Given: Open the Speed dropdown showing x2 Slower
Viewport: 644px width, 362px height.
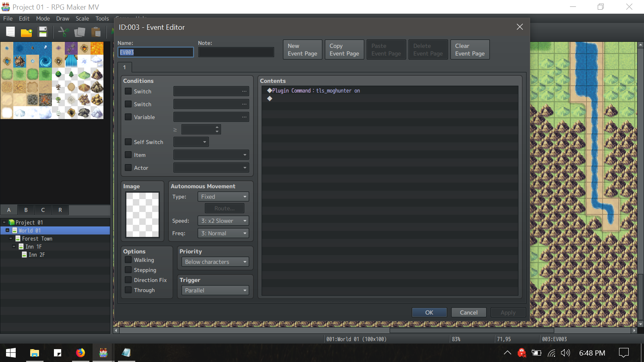Looking at the screenshot, I should click(x=223, y=221).
